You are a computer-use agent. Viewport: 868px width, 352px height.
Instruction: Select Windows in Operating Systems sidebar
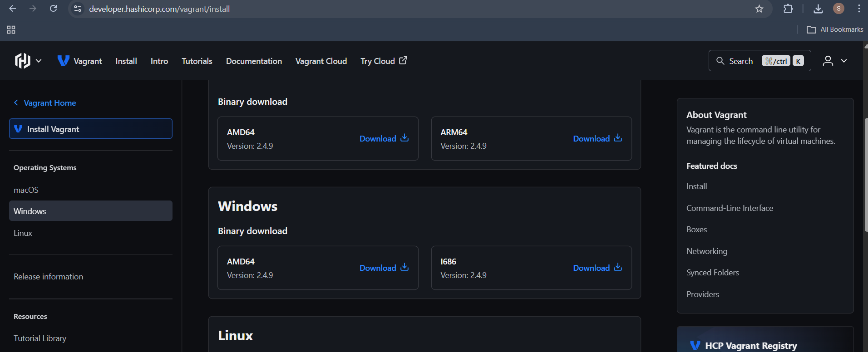[x=91, y=211]
